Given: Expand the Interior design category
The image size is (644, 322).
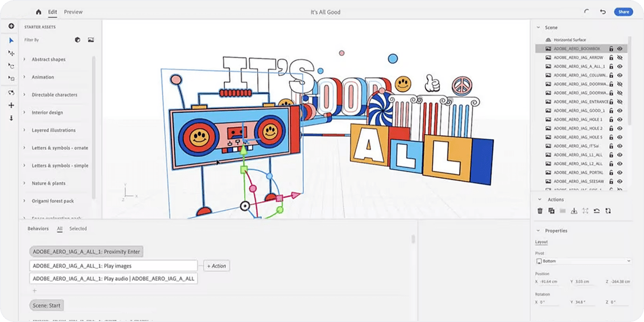Looking at the screenshot, I should coord(25,113).
